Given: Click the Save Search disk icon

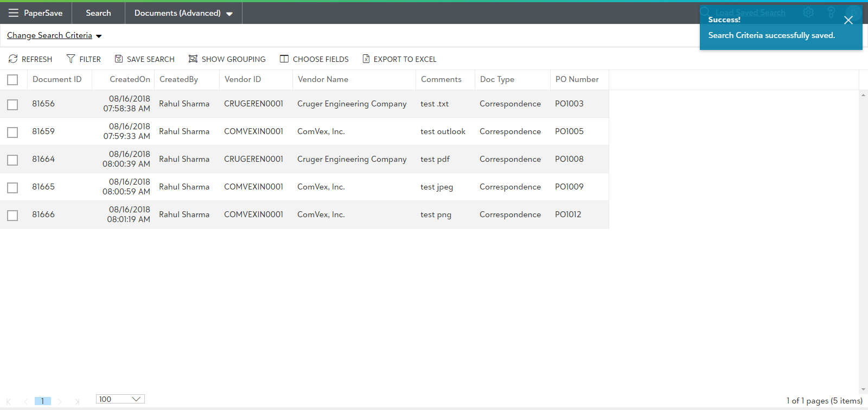Looking at the screenshot, I should [119, 59].
